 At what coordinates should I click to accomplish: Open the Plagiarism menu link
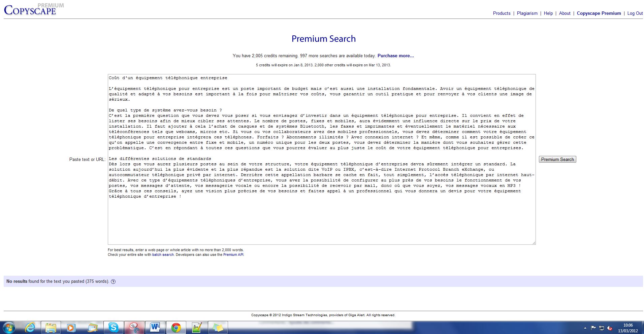(x=527, y=13)
